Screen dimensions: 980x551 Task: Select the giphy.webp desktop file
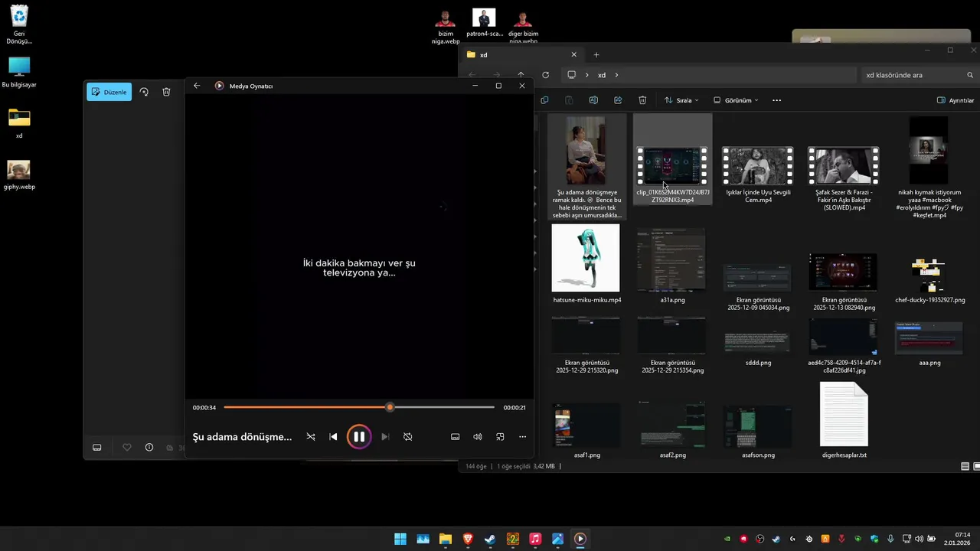tap(19, 175)
